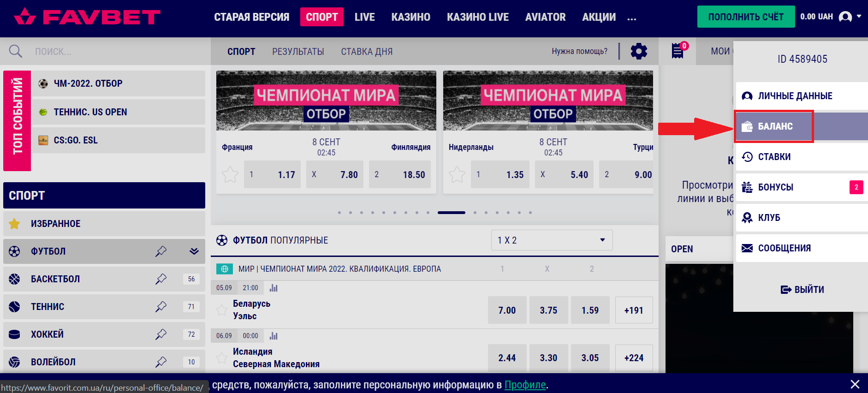Click the Выйти logout icon
Viewport: 868px width, 393px height.
786,290
